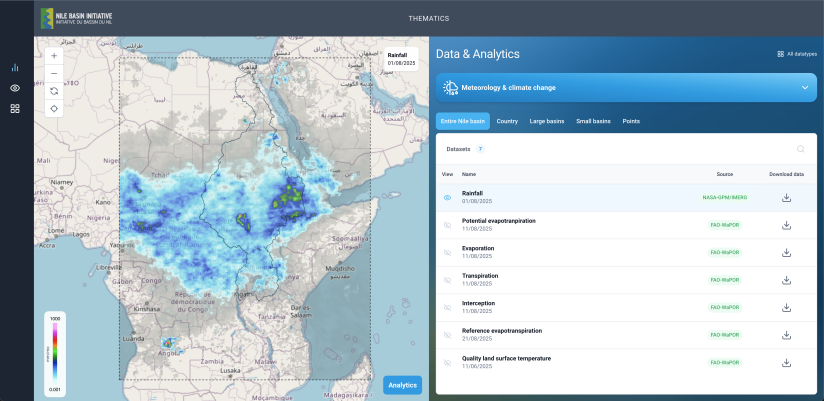824x401 pixels.
Task: Search datasets using the magnifier icon
Action: click(800, 149)
